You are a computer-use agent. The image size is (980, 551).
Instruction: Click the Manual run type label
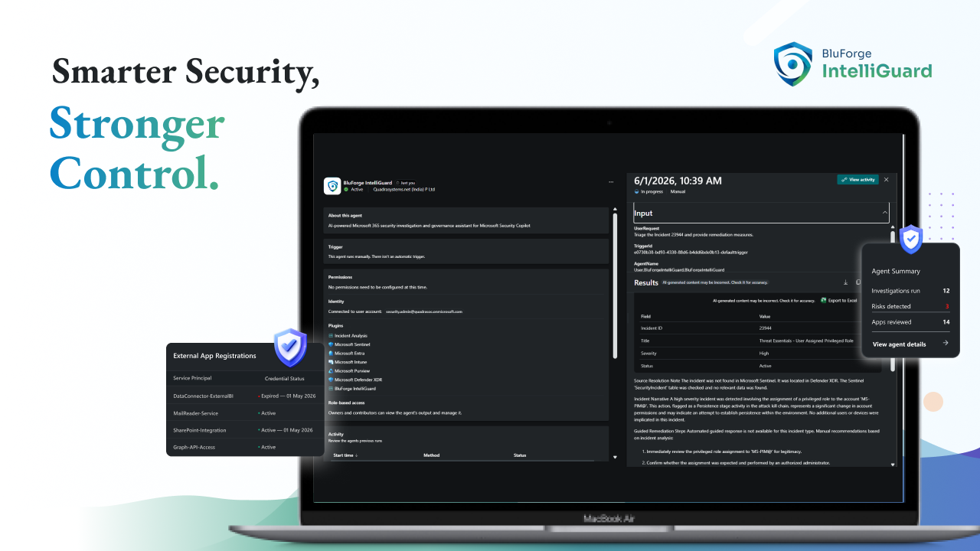pyautogui.click(x=678, y=192)
